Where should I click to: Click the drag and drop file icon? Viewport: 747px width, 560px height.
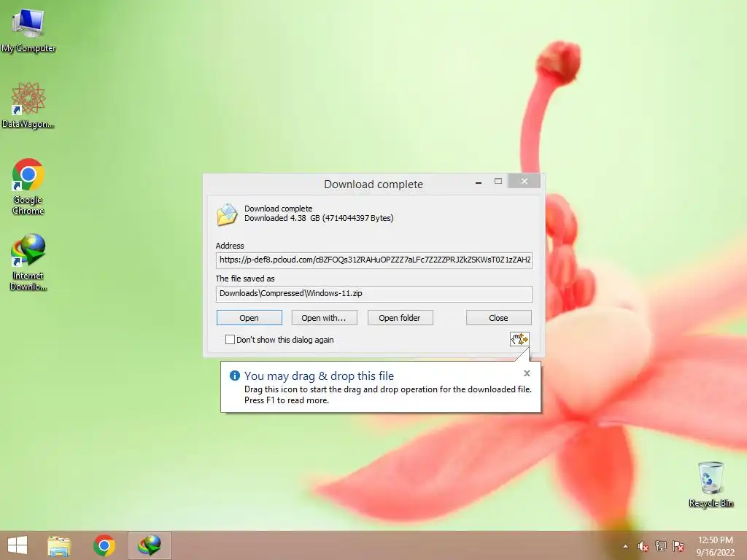click(x=519, y=339)
